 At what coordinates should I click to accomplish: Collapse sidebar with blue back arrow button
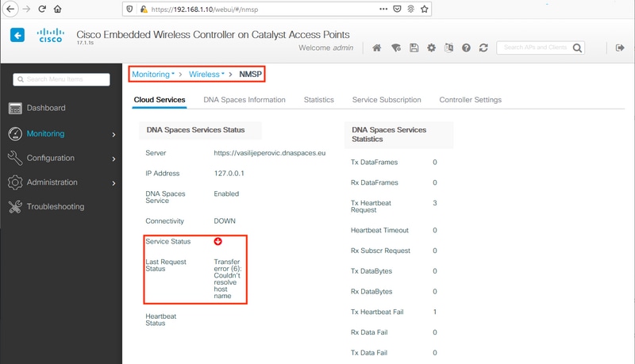pos(17,35)
